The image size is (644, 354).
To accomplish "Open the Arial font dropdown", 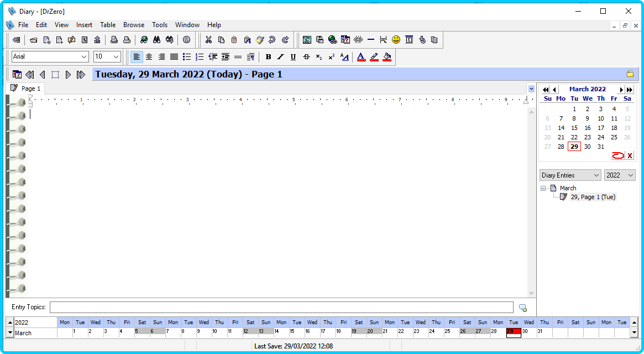I will [84, 57].
